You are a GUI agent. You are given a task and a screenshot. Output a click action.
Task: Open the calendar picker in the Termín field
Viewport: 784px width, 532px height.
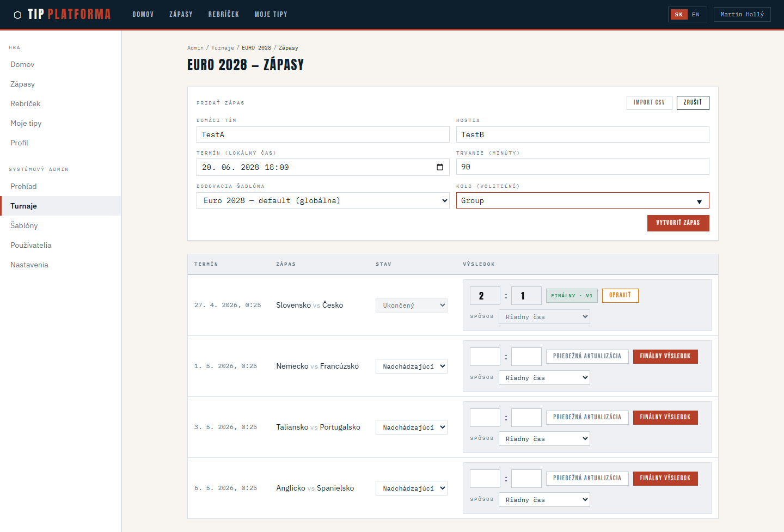point(440,167)
